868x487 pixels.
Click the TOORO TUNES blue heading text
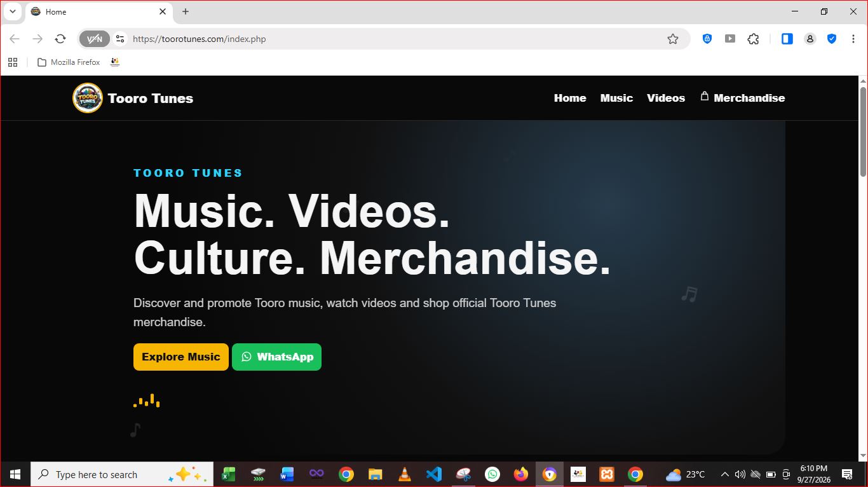(188, 173)
